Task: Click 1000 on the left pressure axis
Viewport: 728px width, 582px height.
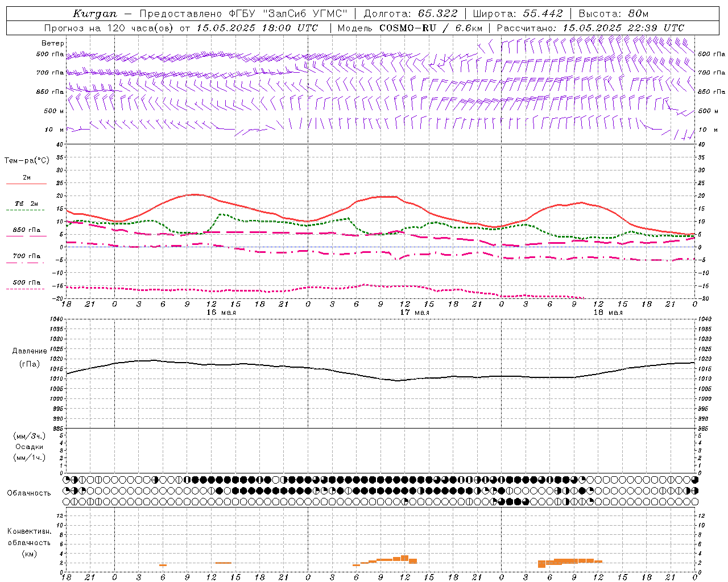Action: tap(55, 399)
